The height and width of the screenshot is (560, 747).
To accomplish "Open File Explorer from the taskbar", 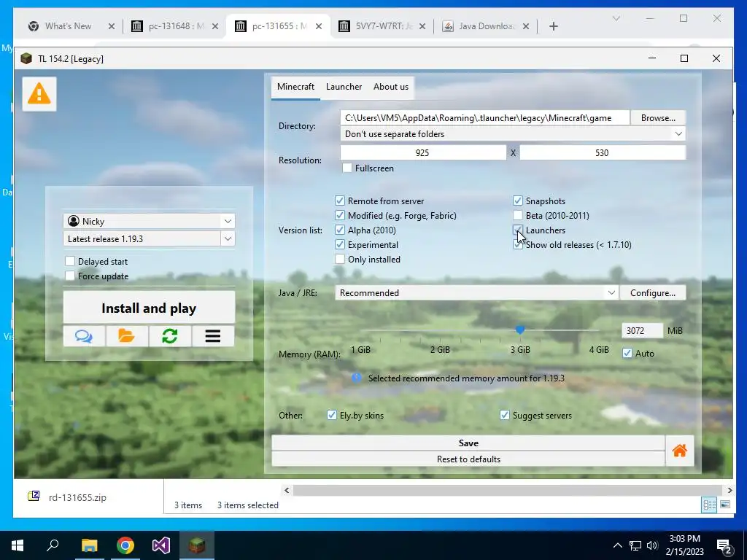I will [89, 545].
